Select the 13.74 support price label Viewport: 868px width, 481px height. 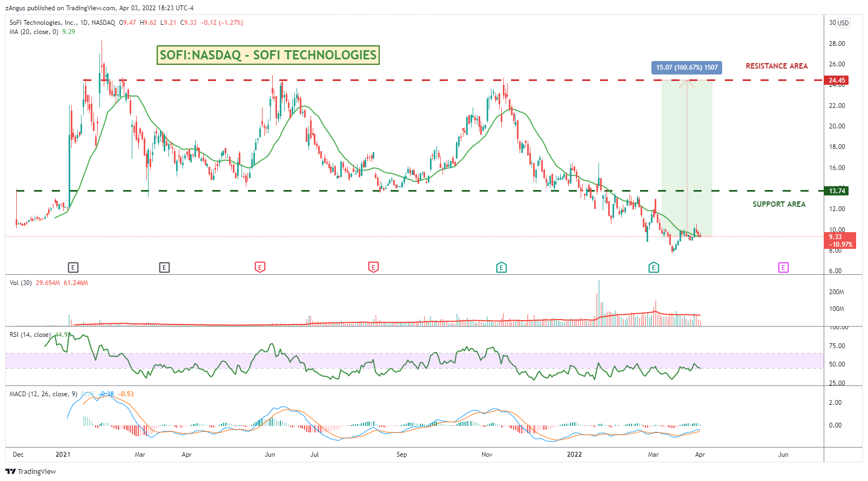tap(837, 191)
